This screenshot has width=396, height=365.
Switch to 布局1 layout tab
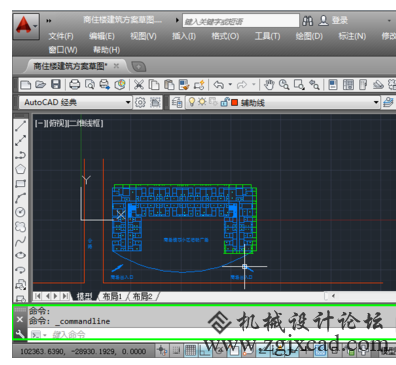click(112, 296)
